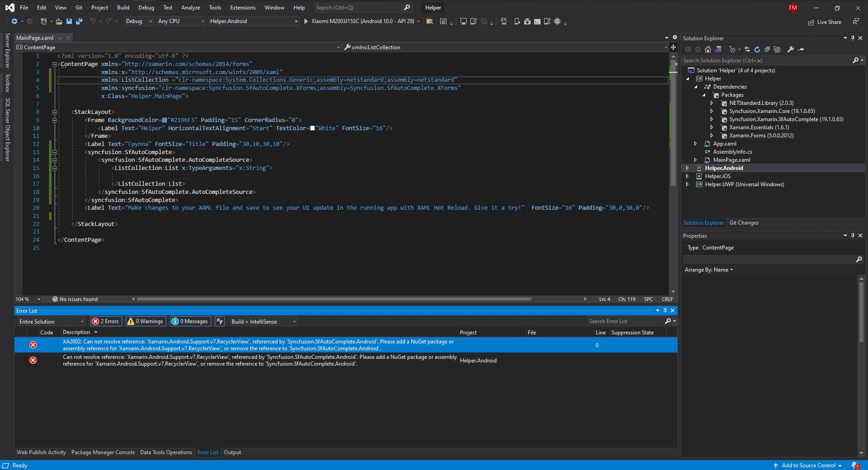Pin the MainPage.xaml tab
Screen dimensions: 868x470
click(x=60, y=38)
